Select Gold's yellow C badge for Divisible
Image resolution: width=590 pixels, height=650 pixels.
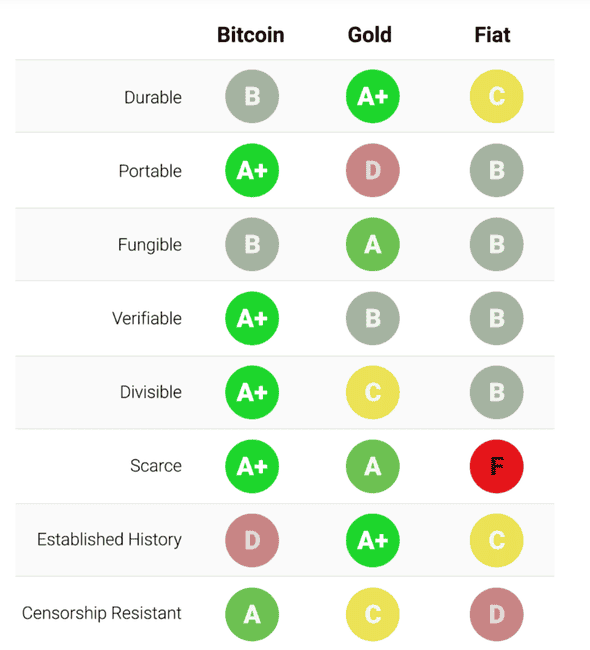[373, 392]
